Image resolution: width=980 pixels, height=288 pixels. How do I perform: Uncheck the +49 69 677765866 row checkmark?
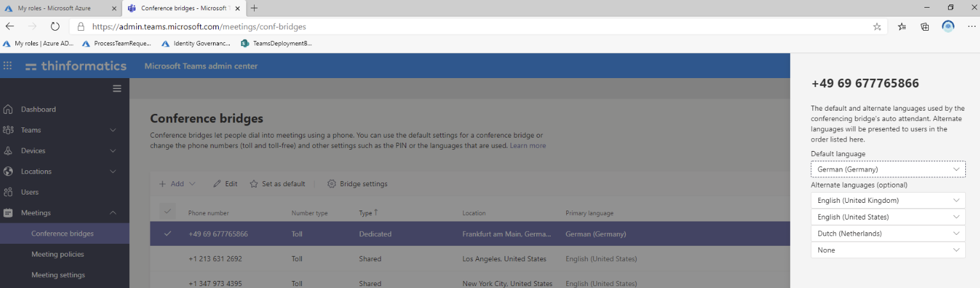[x=168, y=234]
